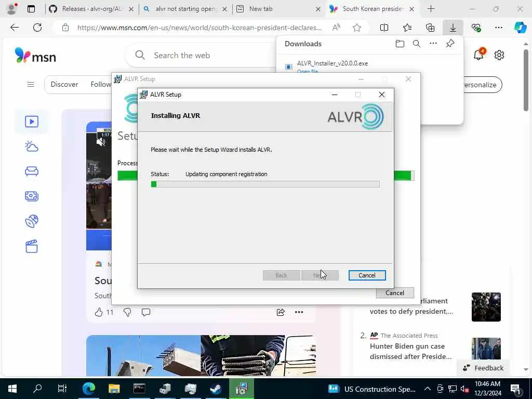Screen dimensions: 532x399
Task: Go back to the previous page
Action: (x=15, y=28)
